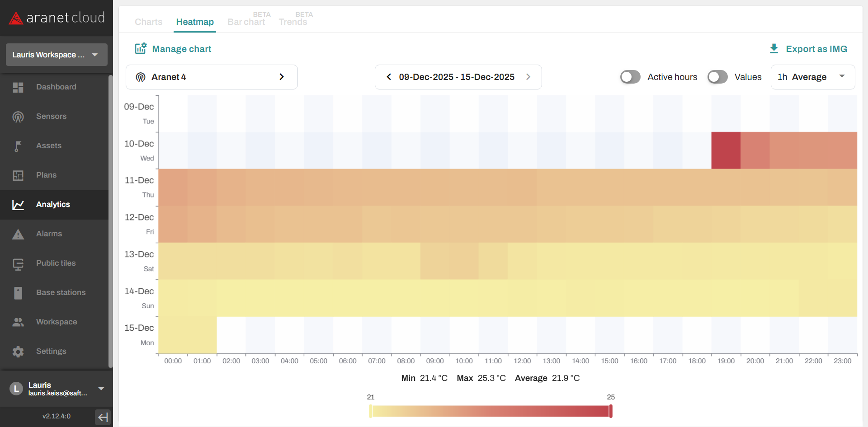This screenshot has height=427, width=868.
Task: Click the Assets icon in sidebar
Action: point(18,146)
